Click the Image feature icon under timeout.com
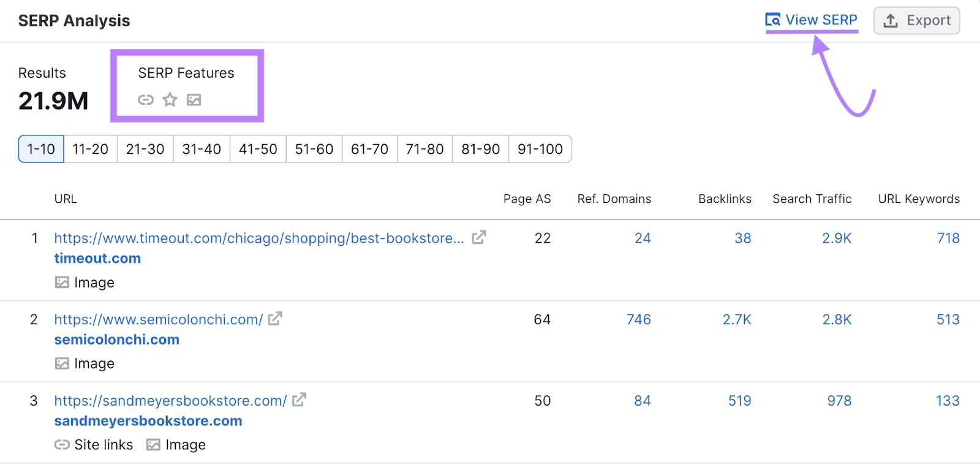Image resolution: width=980 pixels, height=467 pixels. (62, 283)
